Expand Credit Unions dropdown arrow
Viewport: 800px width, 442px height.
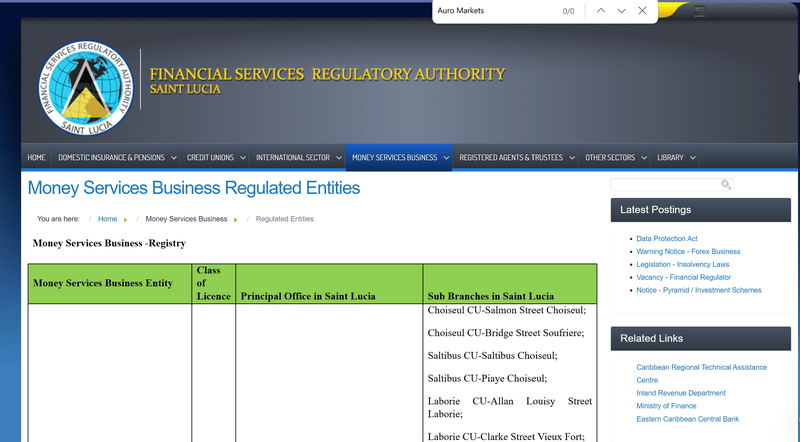(243, 158)
